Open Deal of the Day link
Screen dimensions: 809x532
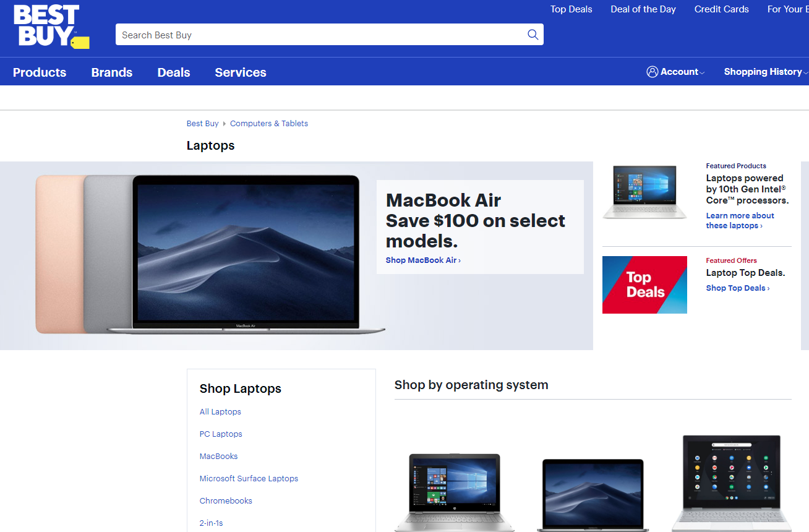coord(643,9)
